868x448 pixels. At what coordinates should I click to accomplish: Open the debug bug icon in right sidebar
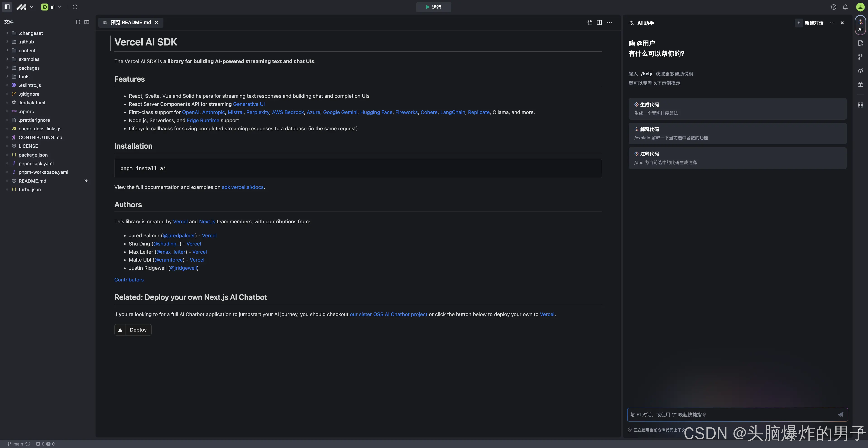pos(860,85)
